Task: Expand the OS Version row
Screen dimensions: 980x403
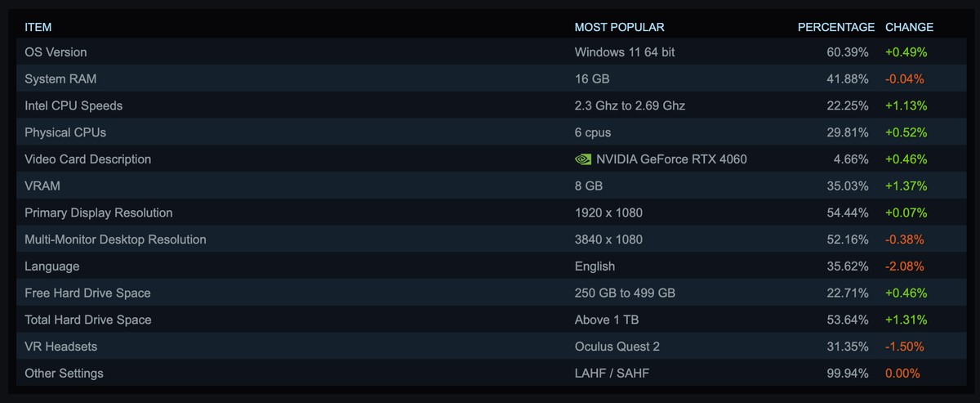Action: coord(56,52)
